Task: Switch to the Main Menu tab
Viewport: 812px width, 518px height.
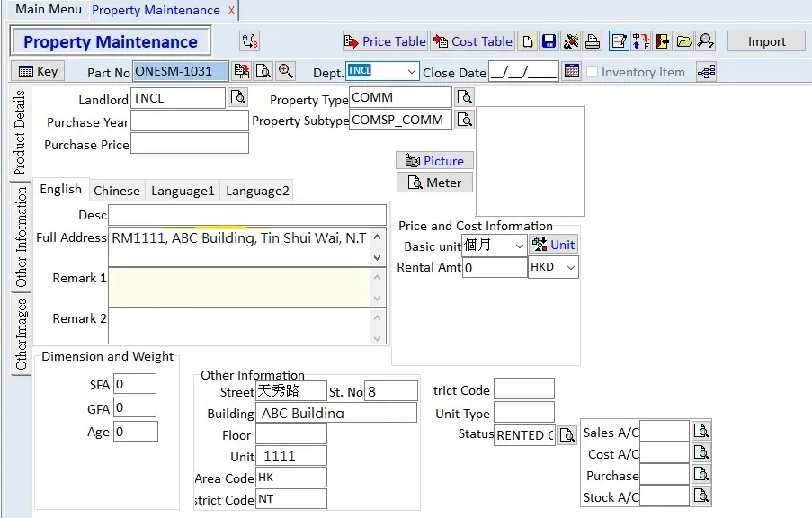Action: tap(49, 10)
